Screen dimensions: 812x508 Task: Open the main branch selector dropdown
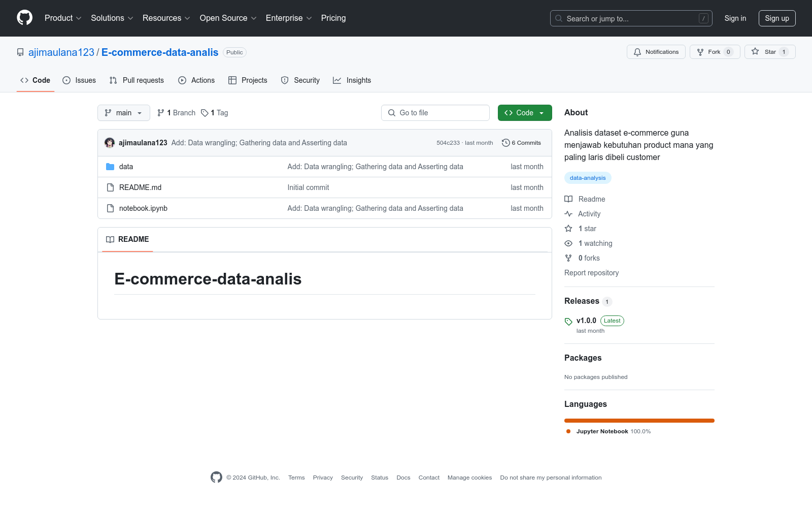tap(124, 113)
